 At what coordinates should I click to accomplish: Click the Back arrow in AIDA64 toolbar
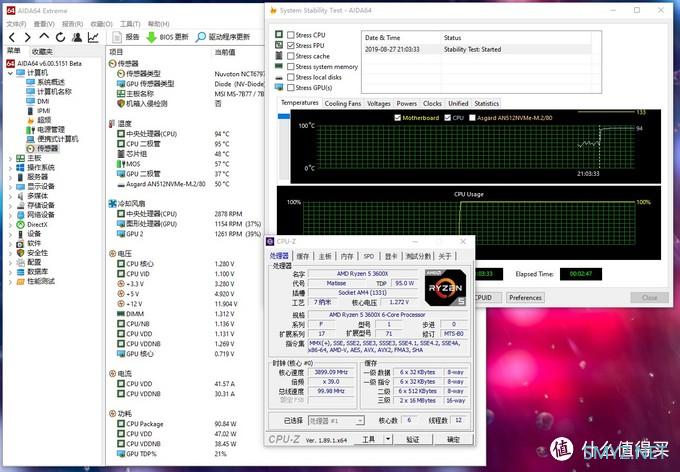tap(12, 37)
